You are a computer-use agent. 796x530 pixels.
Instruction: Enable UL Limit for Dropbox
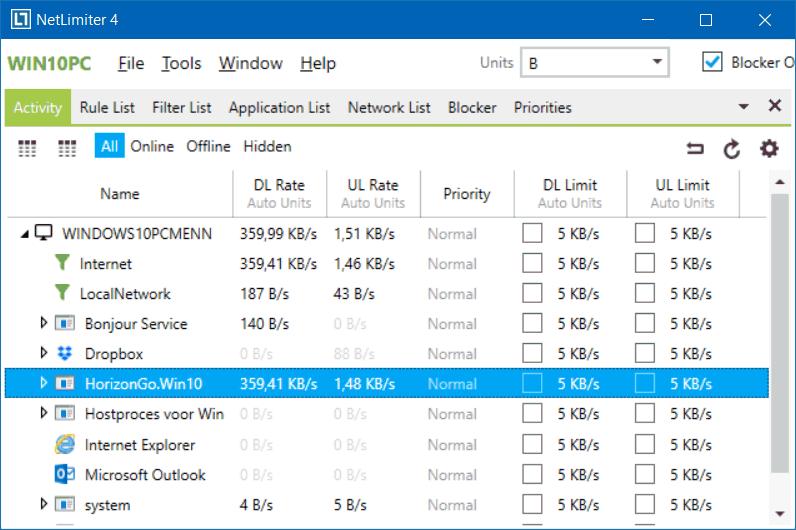[645, 353]
